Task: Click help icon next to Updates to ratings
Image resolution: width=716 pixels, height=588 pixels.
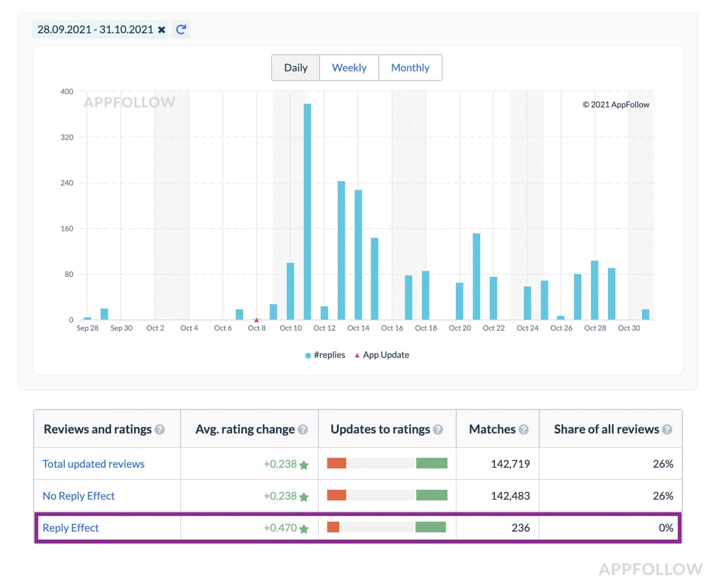Action: (x=438, y=430)
